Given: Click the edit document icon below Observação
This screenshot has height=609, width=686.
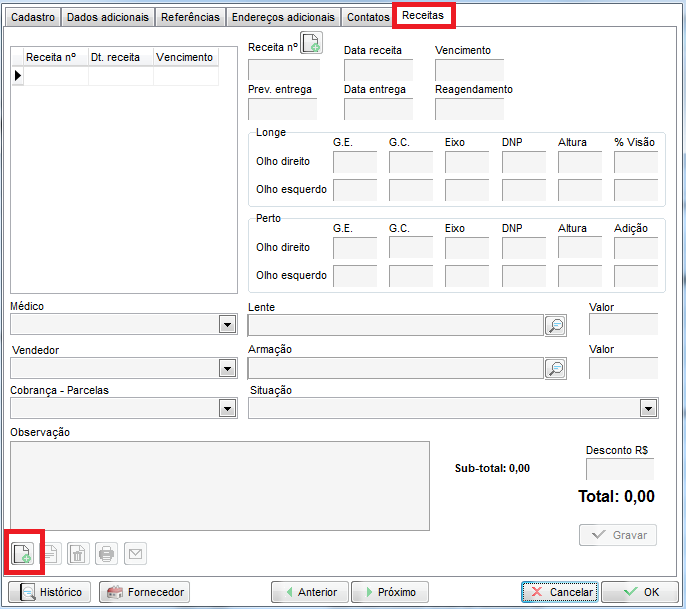Looking at the screenshot, I should tap(50, 553).
